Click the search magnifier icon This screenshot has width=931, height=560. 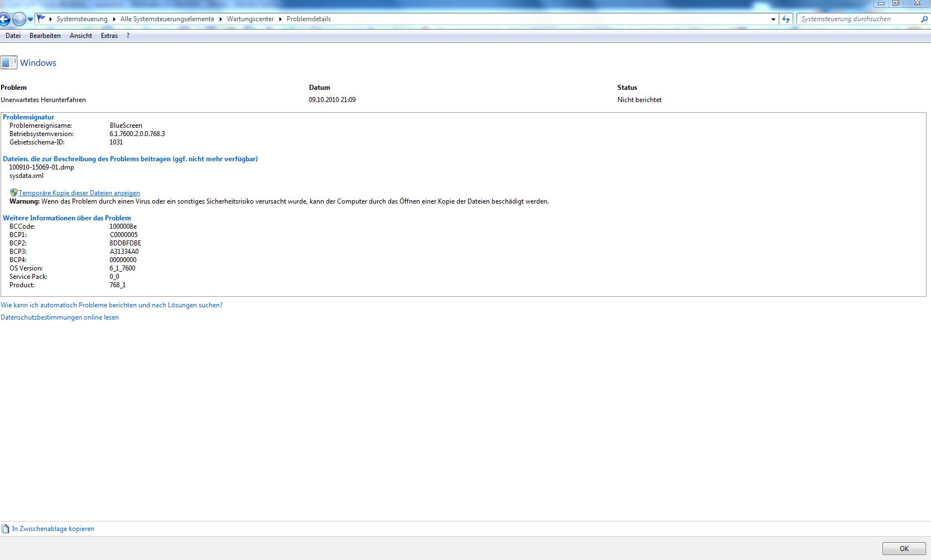pos(924,19)
